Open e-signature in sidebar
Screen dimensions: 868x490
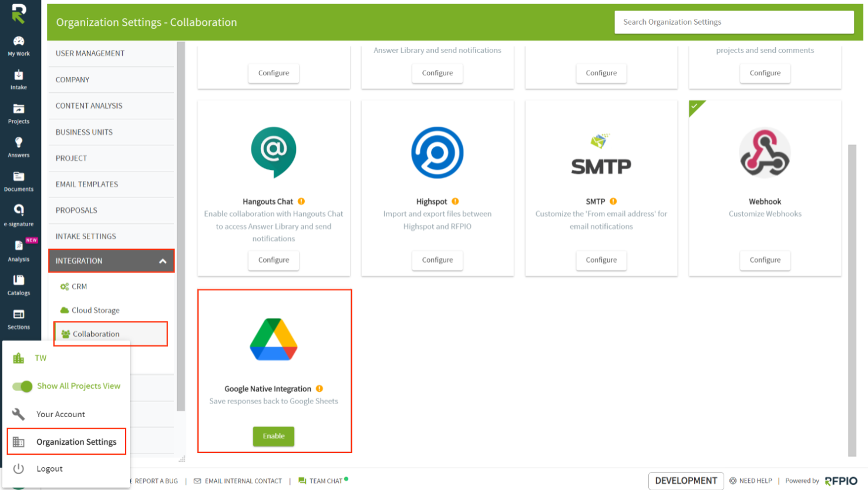pyautogui.click(x=19, y=215)
